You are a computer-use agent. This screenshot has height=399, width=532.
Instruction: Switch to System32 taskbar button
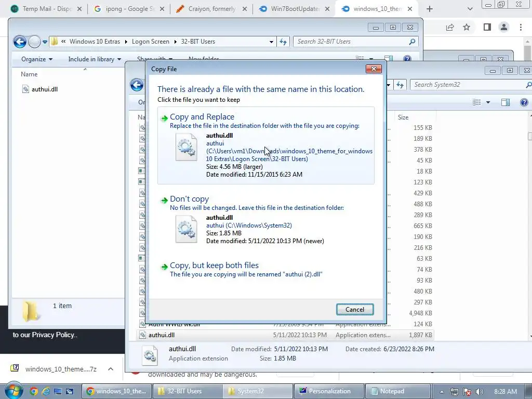[258, 391]
